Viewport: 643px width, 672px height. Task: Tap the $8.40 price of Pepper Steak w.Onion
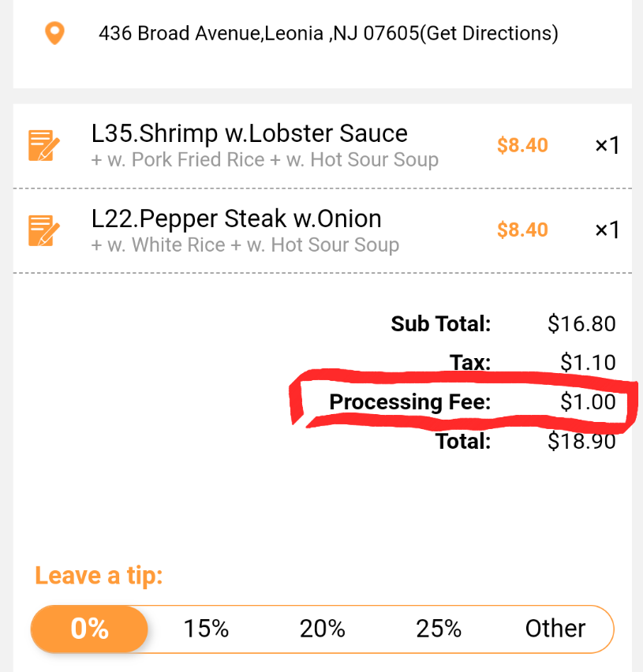point(522,230)
